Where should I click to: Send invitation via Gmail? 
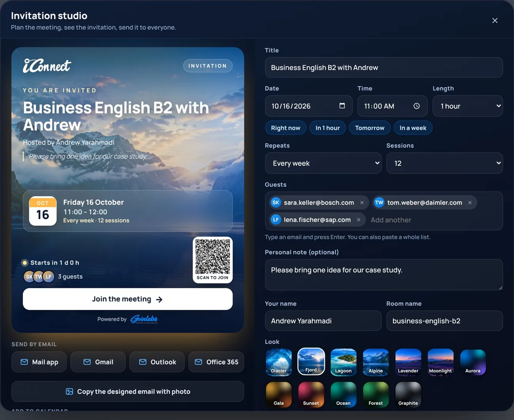[x=98, y=362]
